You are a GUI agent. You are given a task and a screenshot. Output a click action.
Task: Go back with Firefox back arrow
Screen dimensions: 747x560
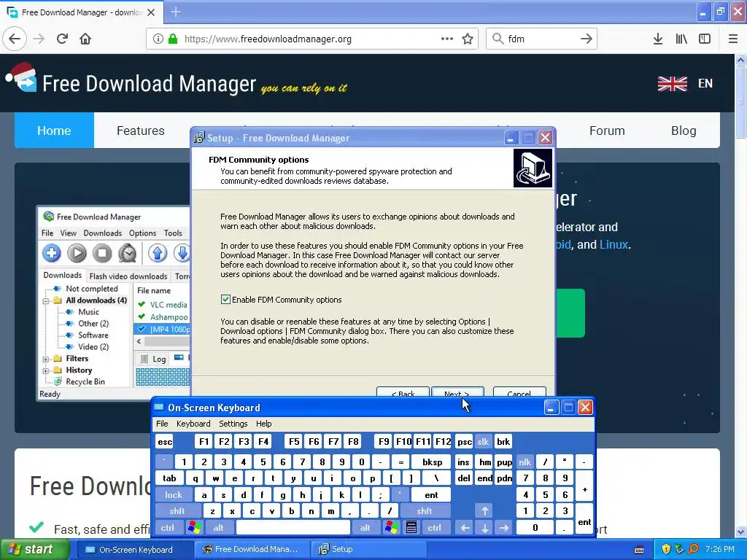tap(15, 39)
